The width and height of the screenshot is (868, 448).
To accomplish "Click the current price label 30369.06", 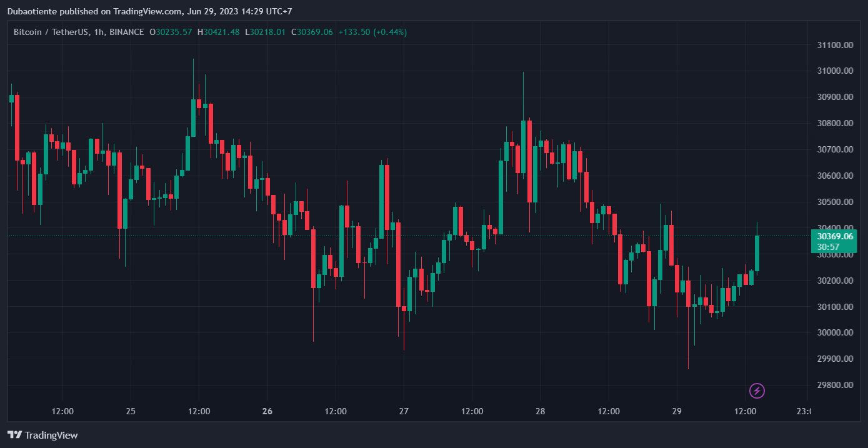I will 835,236.
